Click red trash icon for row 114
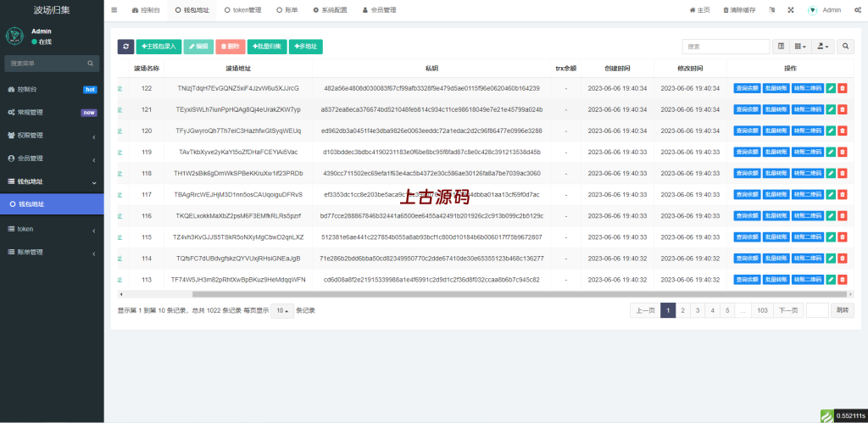Screen dimensions: 868x423 tap(843, 258)
